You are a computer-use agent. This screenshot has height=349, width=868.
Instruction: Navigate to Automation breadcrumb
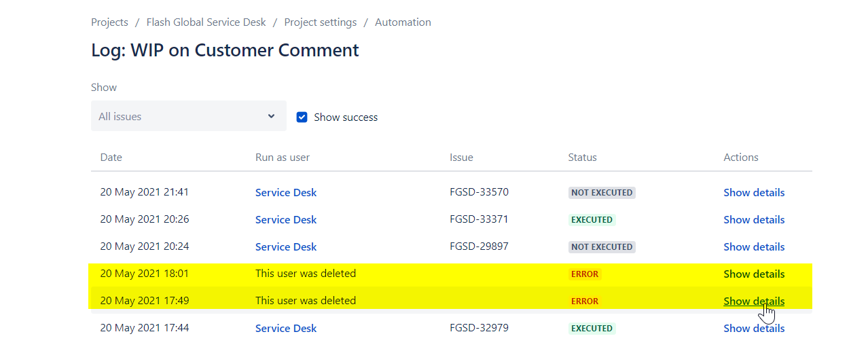point(403,22)
